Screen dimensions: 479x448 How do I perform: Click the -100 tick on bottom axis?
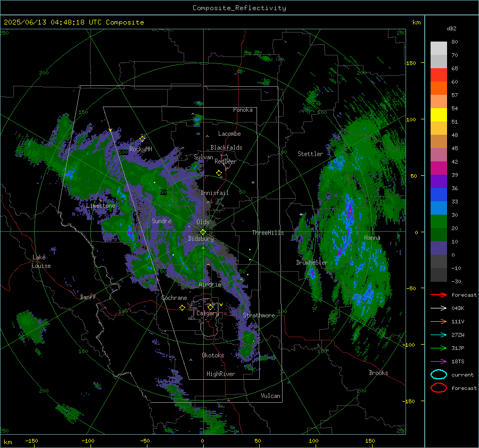(88, 441)
